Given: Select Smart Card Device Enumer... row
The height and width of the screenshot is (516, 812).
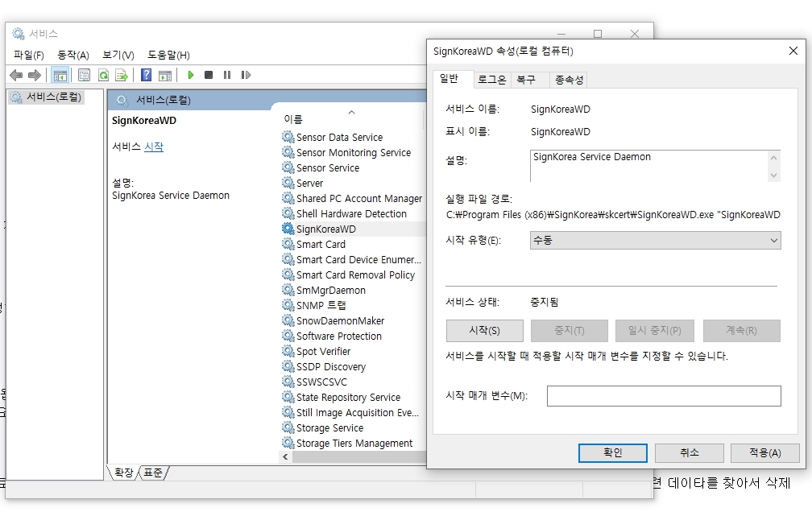Looking at the screenshot, I should pos(353,259).
